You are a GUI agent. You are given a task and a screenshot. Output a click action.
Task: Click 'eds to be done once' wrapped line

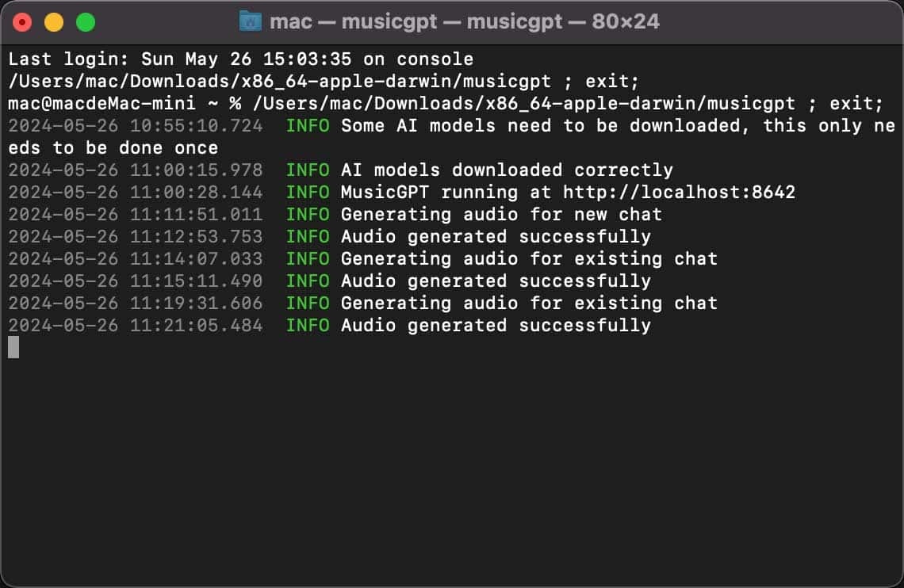click(113, 148)
